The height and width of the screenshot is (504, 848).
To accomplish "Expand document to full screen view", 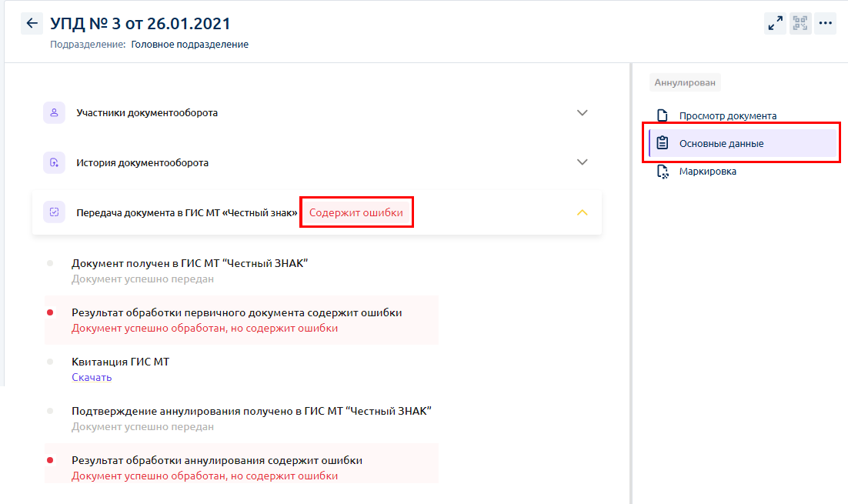I will pyautogui.click(x=775, y=23).
